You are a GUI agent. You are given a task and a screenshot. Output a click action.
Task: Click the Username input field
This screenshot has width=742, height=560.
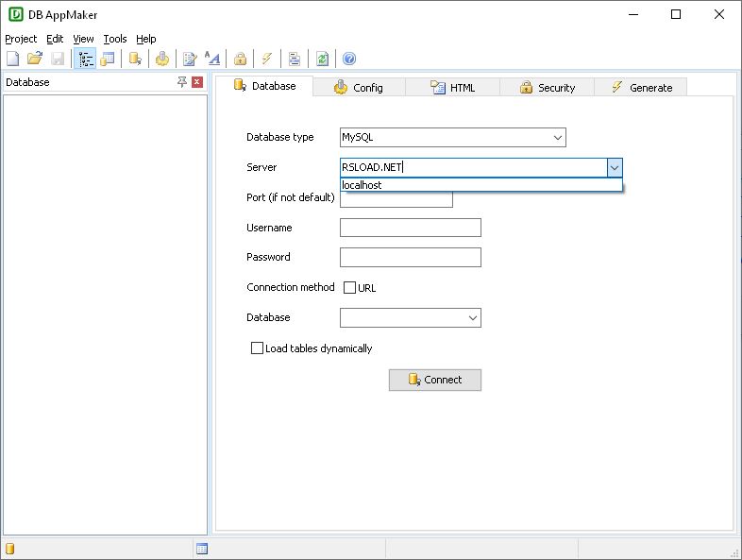410,228
